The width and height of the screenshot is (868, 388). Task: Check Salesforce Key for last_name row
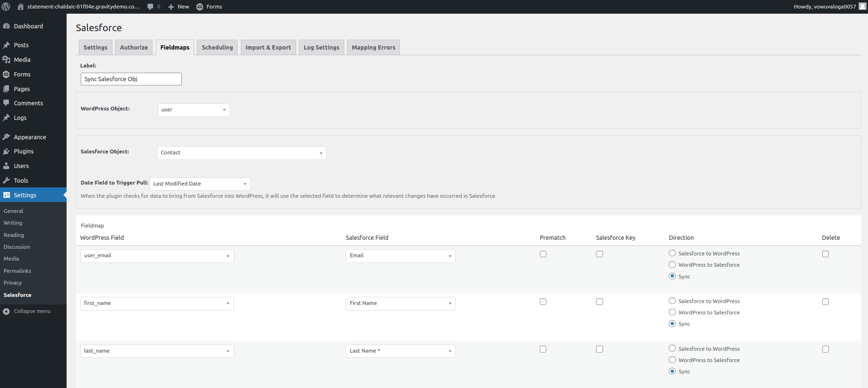[x=599, y=349]
